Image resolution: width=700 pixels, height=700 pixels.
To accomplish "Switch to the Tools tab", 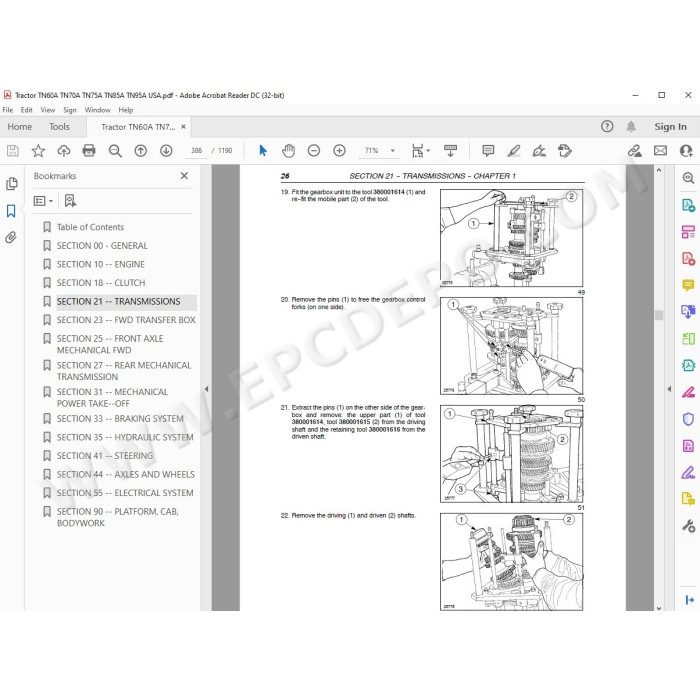I will [x=59, y=127].
